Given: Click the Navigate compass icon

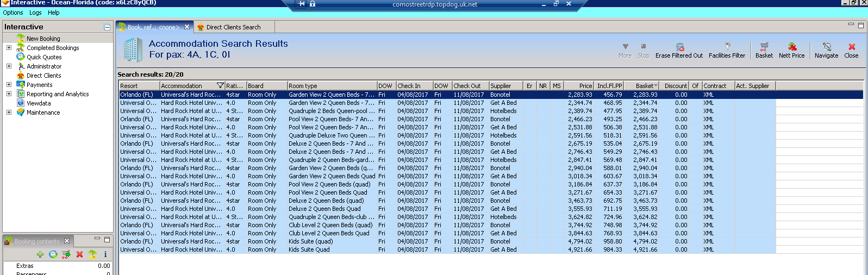Looking at the screenshot, I should [x=827, y=47].
